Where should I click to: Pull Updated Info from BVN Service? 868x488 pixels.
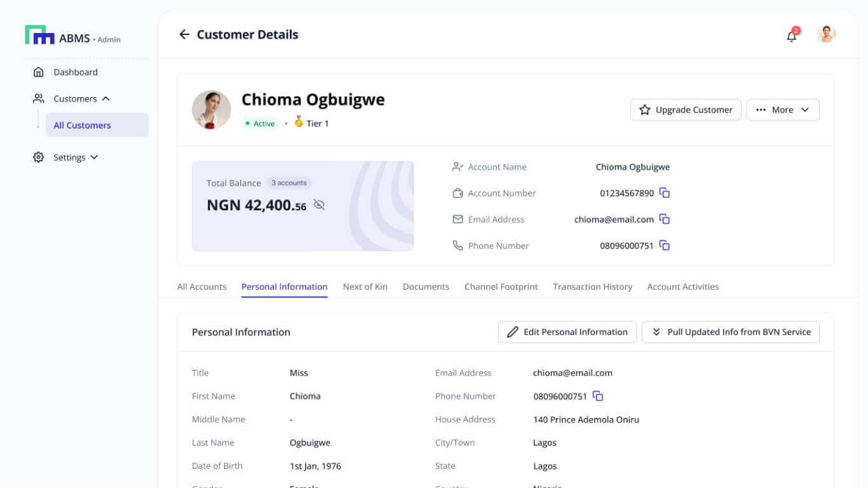[730, 332]
